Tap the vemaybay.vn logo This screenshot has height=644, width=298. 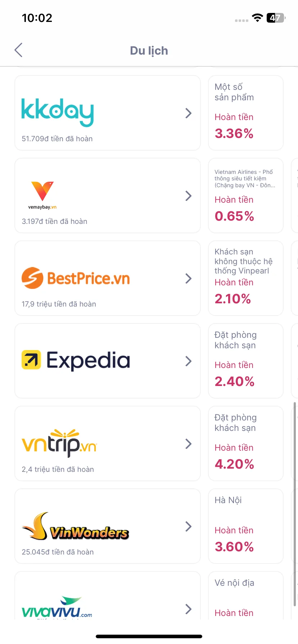click(42, 195)
